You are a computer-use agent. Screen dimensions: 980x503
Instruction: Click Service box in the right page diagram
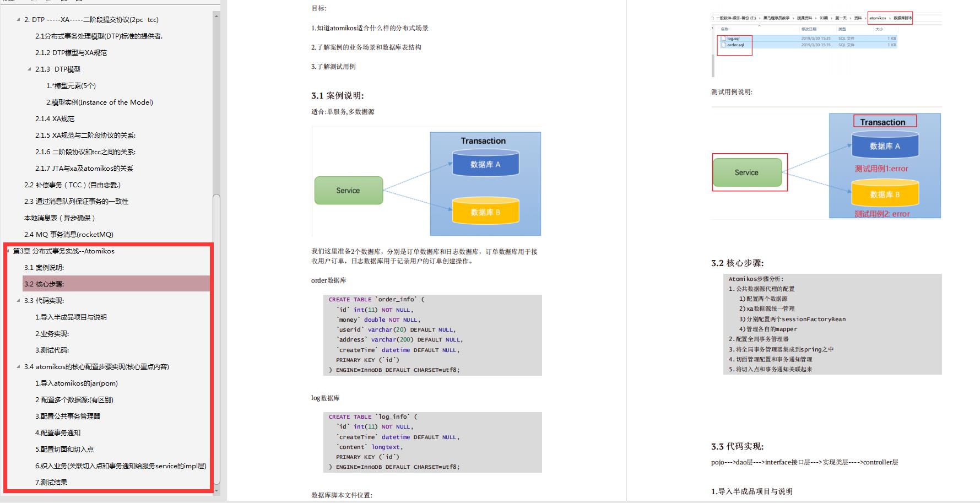[x=747, y=172]
